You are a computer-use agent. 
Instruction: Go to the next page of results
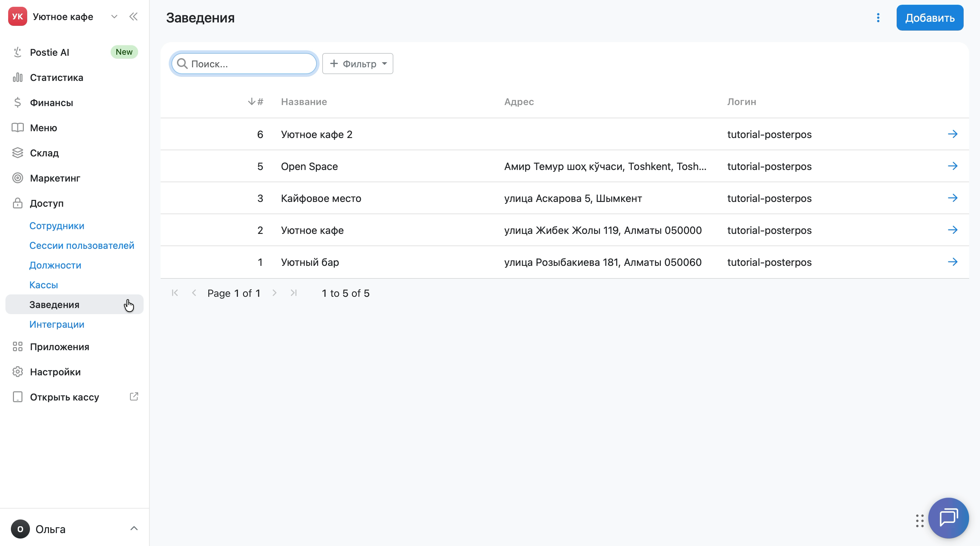[274, 293]
